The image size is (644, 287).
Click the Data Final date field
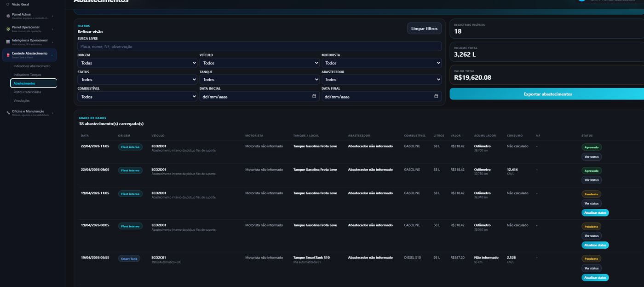click(381, 96)
